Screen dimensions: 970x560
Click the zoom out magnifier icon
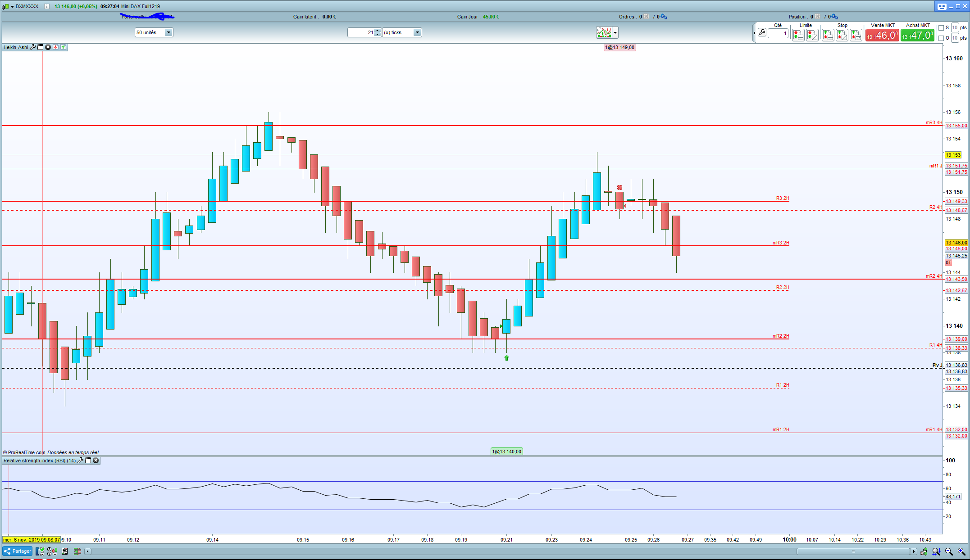[949, 551]
